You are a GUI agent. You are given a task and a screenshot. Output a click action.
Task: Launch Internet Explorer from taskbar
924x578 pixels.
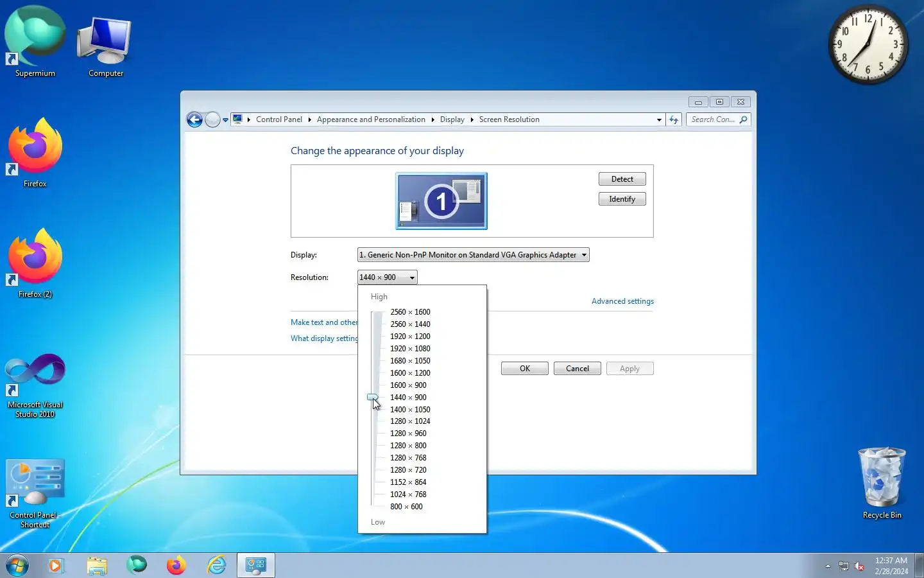pos(217,565)
